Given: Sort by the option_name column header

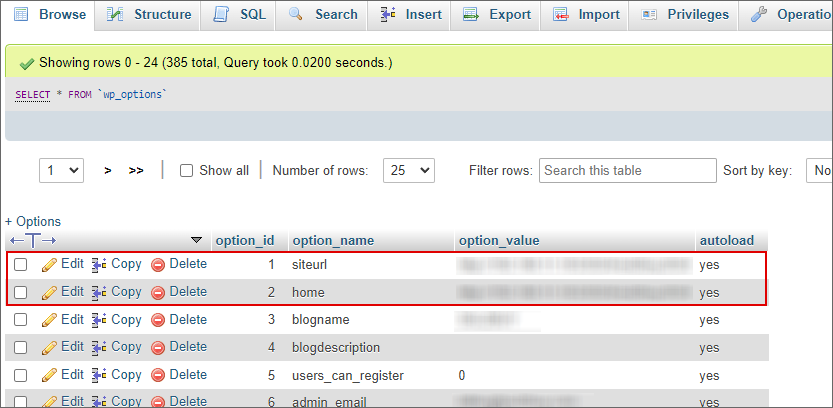Looking at the screenshot, I should 333,241.
